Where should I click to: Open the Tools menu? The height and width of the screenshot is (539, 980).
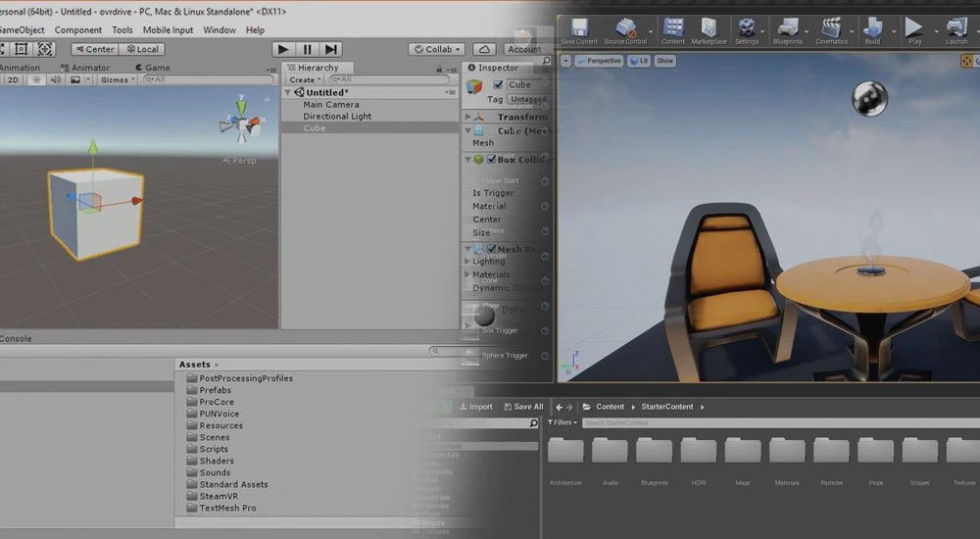click(x=122, y=30)
